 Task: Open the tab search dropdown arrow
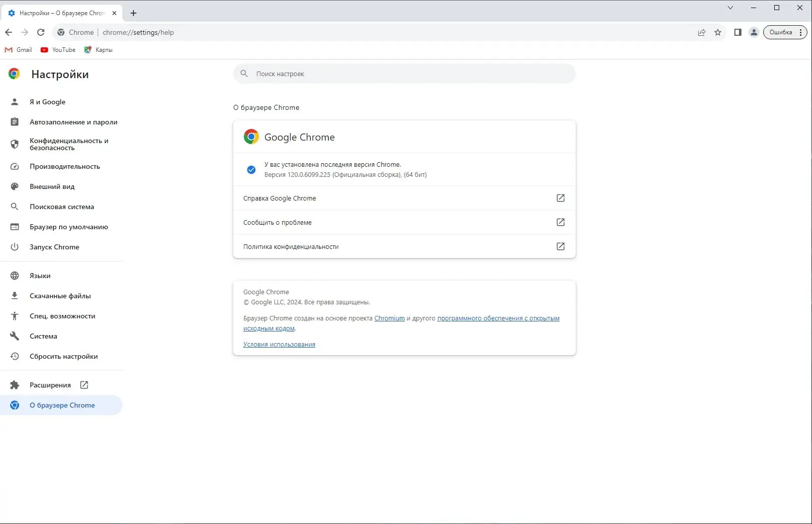click(x=730, y=8)
